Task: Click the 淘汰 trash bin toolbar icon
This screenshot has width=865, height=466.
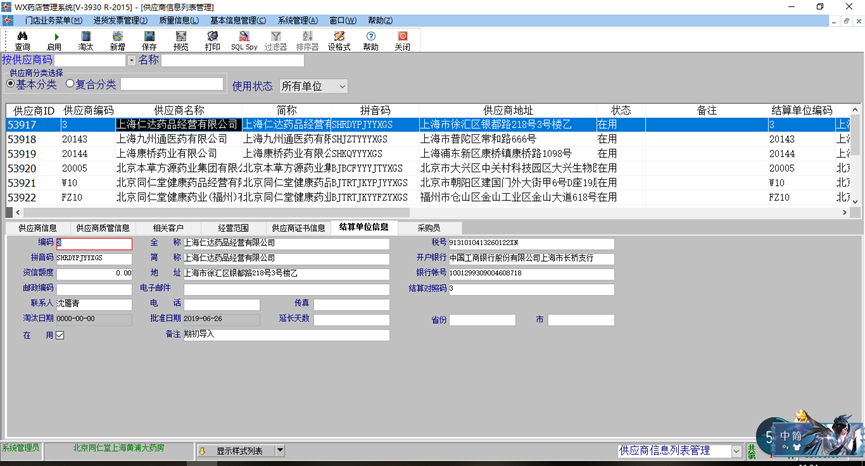Action: point(86,41)
